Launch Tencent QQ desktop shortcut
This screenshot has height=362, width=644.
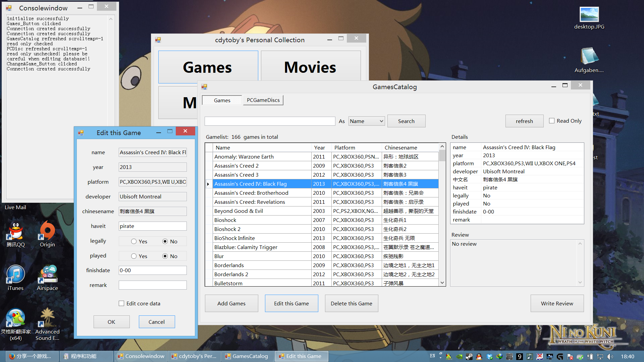coord(16,235)
